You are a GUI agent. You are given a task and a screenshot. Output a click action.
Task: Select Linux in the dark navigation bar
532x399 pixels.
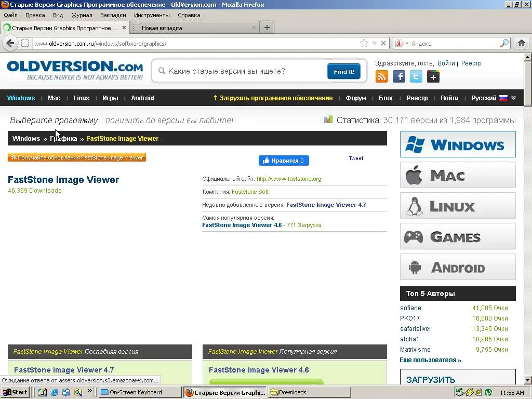click(x=82, y=98)
